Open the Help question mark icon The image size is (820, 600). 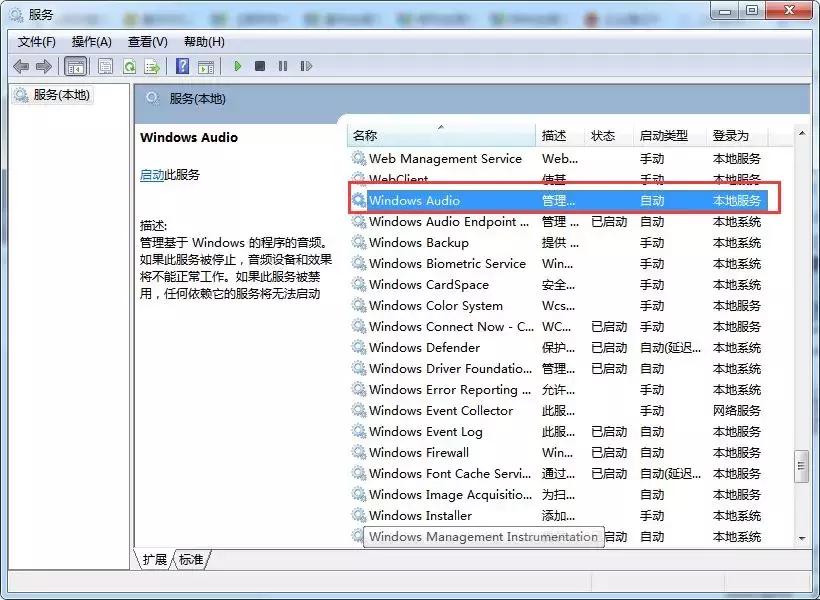click(183, 66)
